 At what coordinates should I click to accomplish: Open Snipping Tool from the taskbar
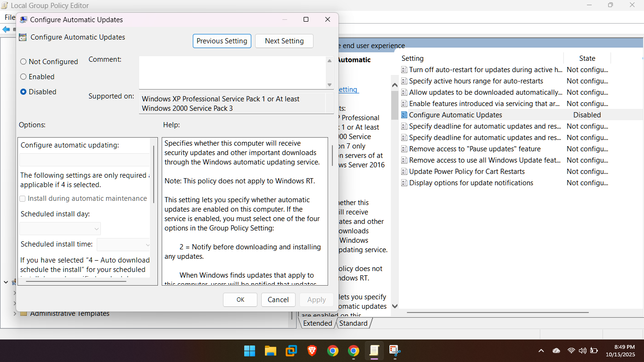tap(395, 351)
